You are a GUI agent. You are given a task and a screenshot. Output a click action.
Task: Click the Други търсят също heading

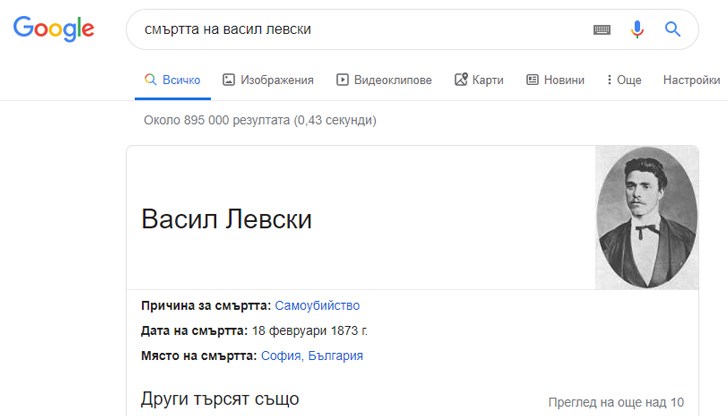click(x=220, y=399)
